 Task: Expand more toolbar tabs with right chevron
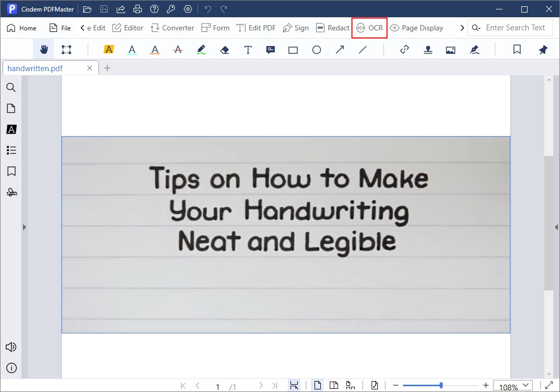pos(462,28)
